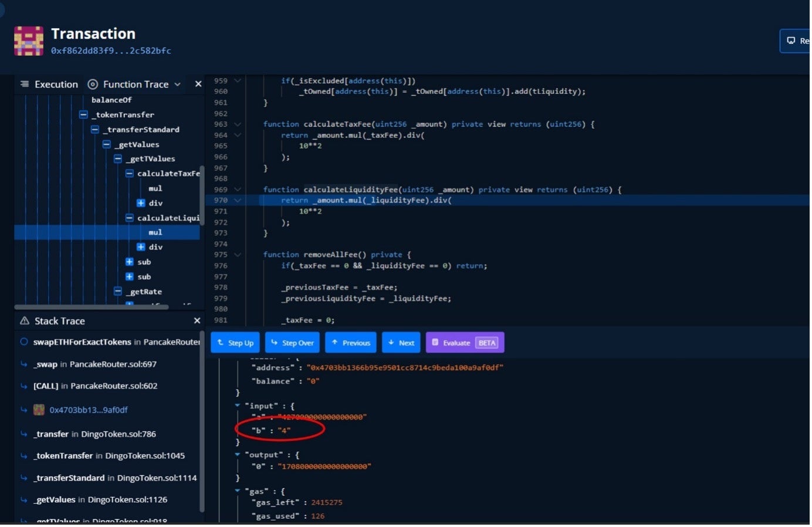812x527 pixels.
Task: Collapse the "output" JSON section
Action: pyautogui.click(x=238, y=454)
